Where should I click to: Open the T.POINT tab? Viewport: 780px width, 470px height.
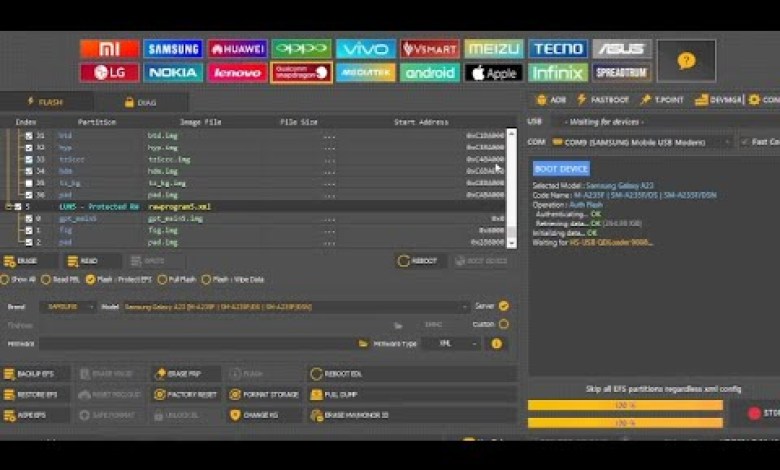coord(662,100)
